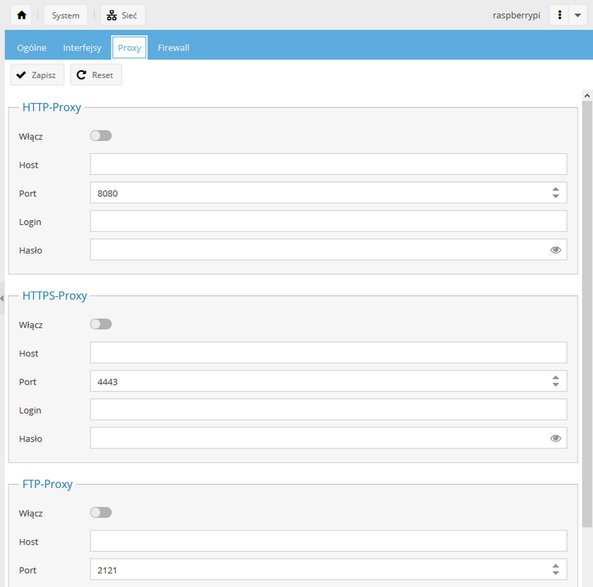593x587 pixels.
Task: Open the three-dots options menu
Action: (x=559, y=15)
